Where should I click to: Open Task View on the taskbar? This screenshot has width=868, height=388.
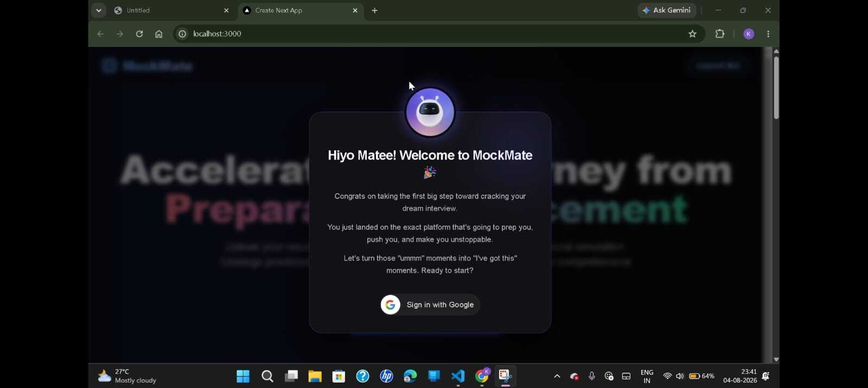(x=291, y=376)
